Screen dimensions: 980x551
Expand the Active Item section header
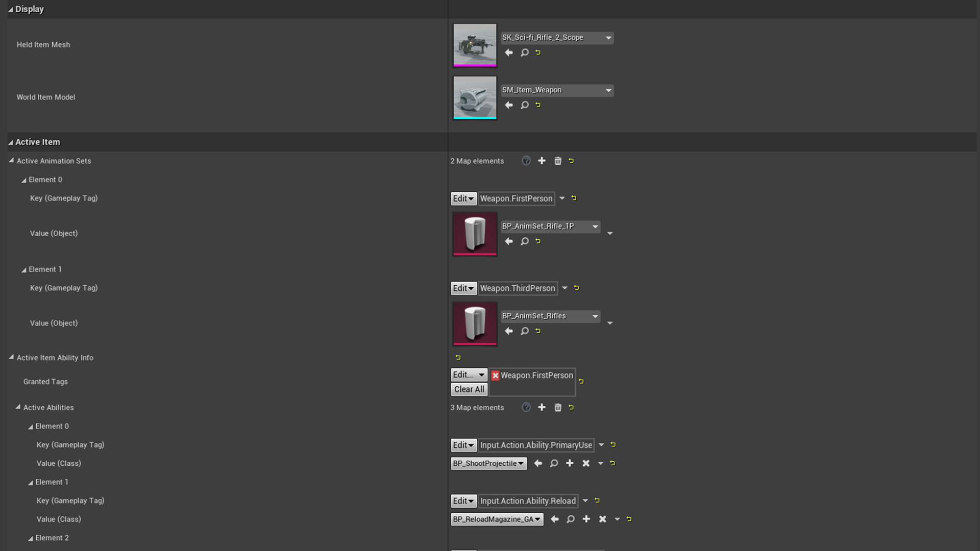click(11, 141)
